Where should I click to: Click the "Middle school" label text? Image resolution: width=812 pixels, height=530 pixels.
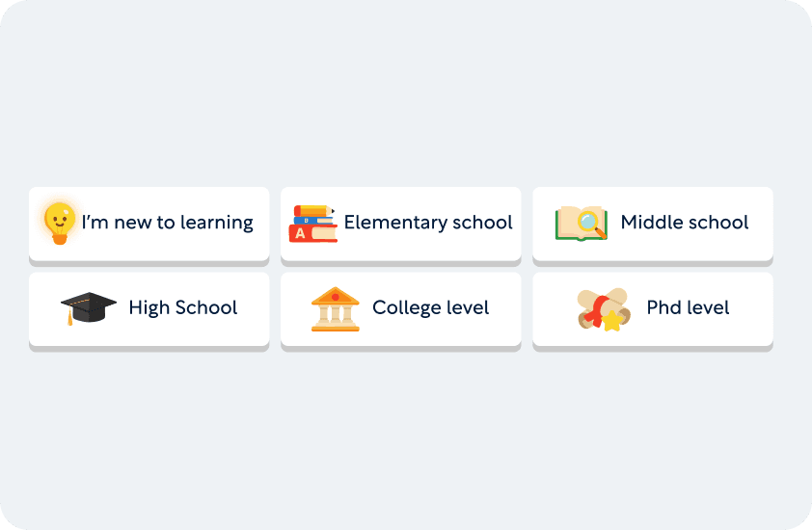685,223
